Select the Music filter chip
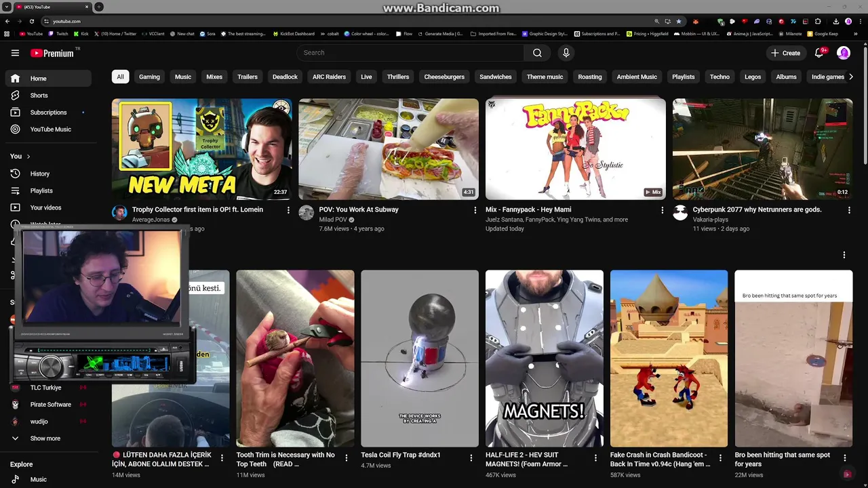This screenshot has width=868, height=488. click(x=183, y=77)
